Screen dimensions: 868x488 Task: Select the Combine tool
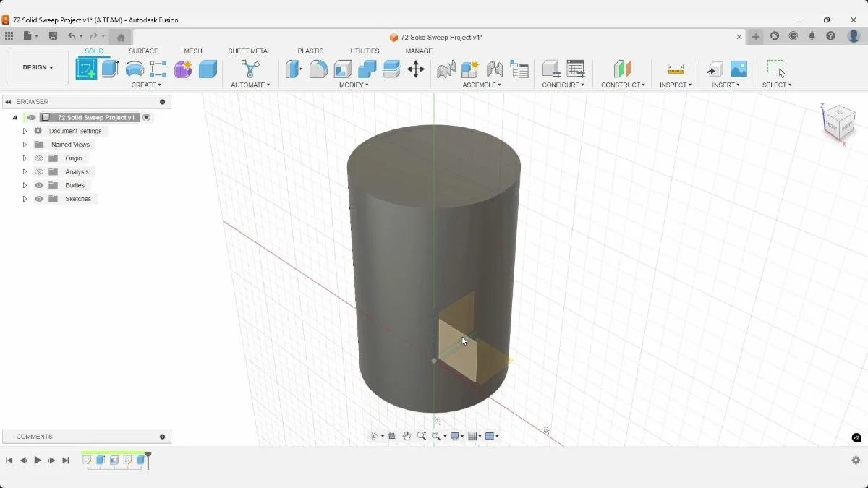coord(367,69)
